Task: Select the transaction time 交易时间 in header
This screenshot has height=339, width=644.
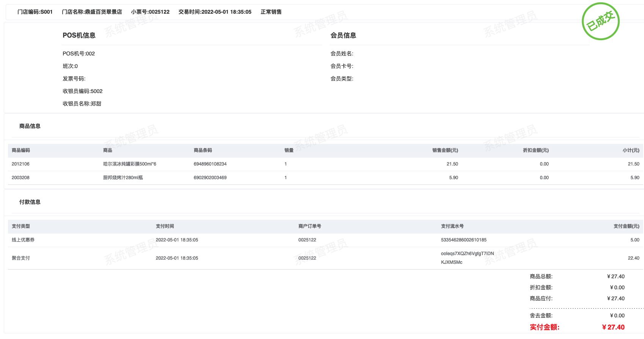Action: pos(215,12)
